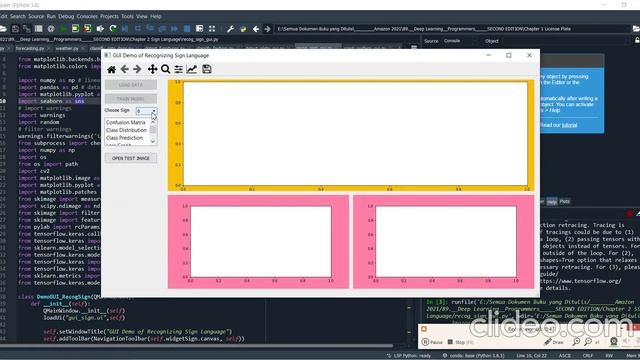640x360 pixels.
Task: Switch to the forecasting.py editor tab
Action: click(30, 48)
